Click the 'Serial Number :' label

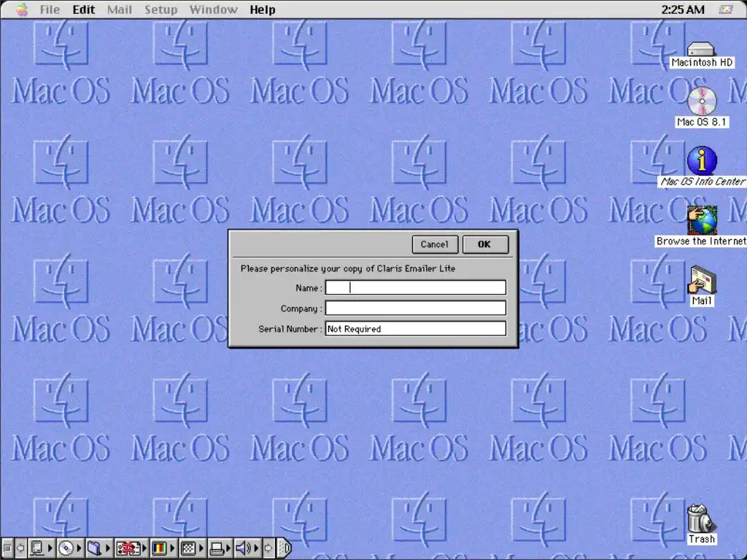tap(290, 329)
